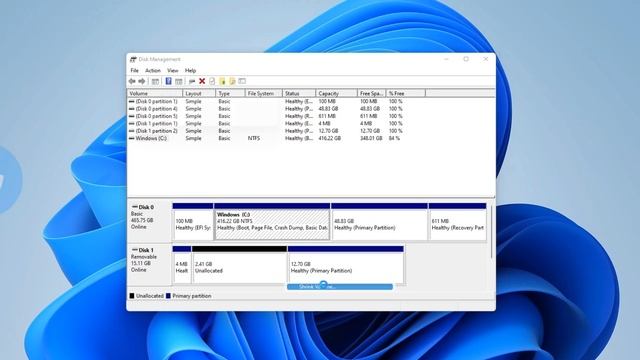Image resolution: width=640 pixels, height=360 pixels.
Task: Click the Show/Hide Action Pane icon
Action: click(178, 81)
